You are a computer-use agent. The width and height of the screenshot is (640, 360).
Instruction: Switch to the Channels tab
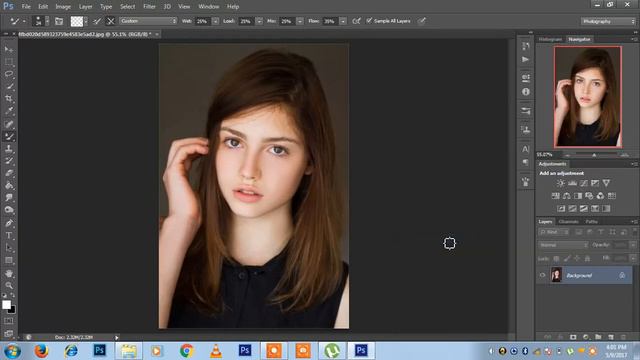coord(568,222)
